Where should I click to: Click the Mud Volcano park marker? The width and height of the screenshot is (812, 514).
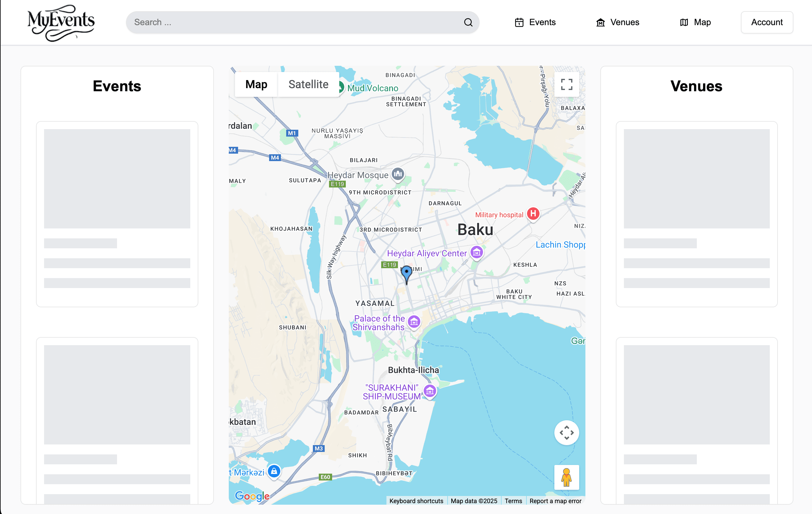point(341,87)
